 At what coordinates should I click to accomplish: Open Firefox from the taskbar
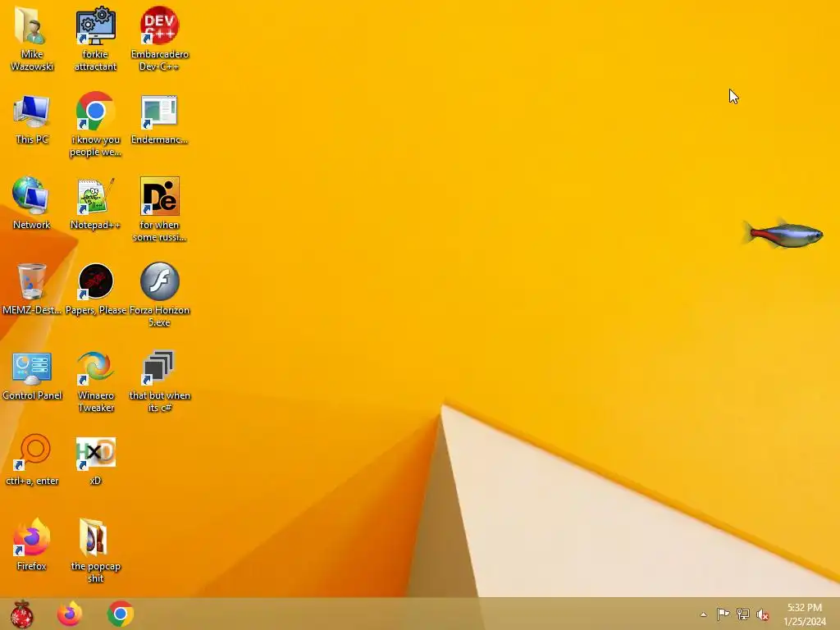[x=70, y=614]
